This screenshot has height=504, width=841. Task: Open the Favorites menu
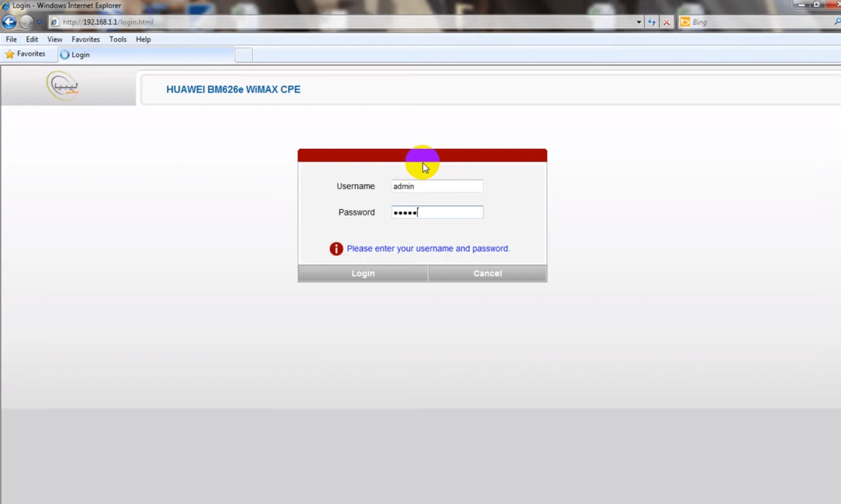coord(86,39)
